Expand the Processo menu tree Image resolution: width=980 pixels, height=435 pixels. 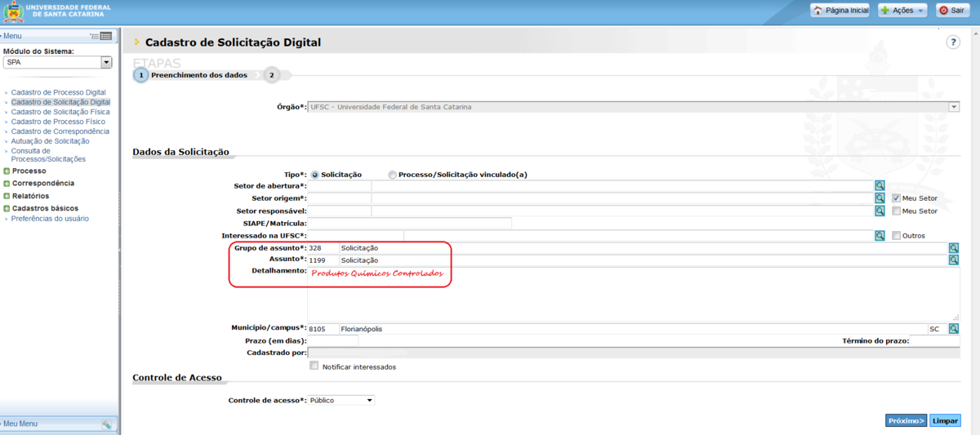tap(7, 171)
